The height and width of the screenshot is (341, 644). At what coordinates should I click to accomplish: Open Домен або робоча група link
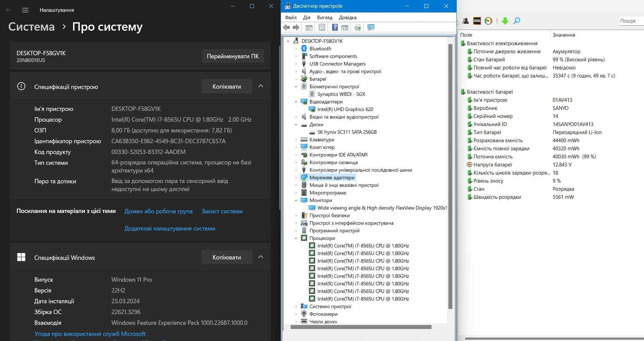158,211
